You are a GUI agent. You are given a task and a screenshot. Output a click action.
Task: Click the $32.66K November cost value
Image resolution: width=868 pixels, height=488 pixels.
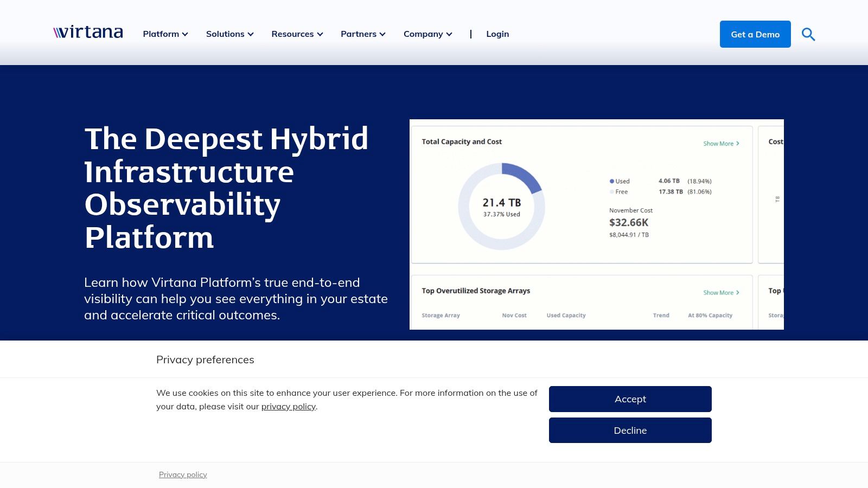pyautogui.click(x=629, y=222)
